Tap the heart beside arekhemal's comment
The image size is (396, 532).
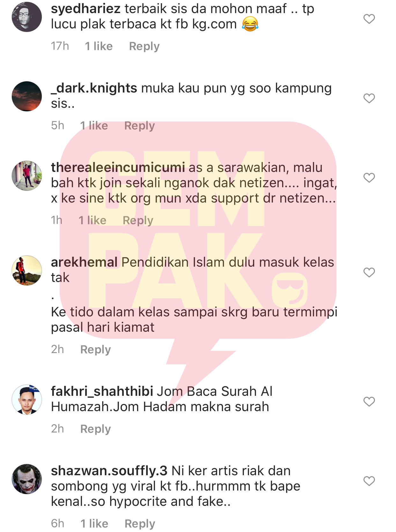pyautogui.click(x=369, y=272)
